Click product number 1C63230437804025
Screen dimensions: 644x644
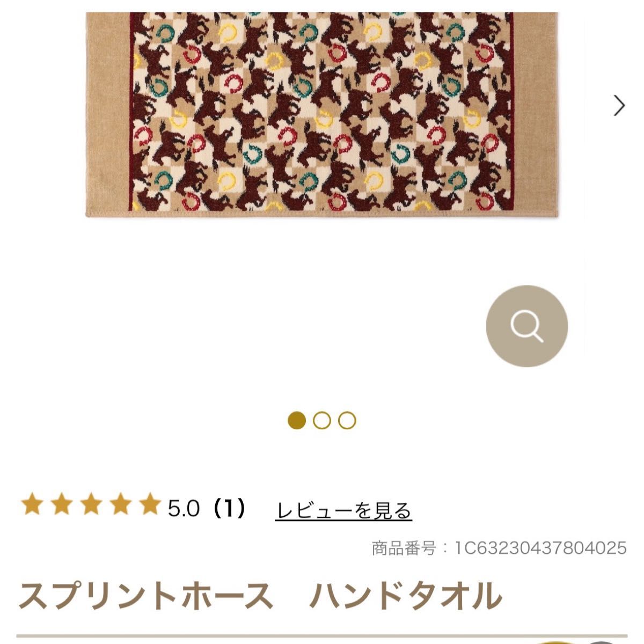tap(541, 548)
